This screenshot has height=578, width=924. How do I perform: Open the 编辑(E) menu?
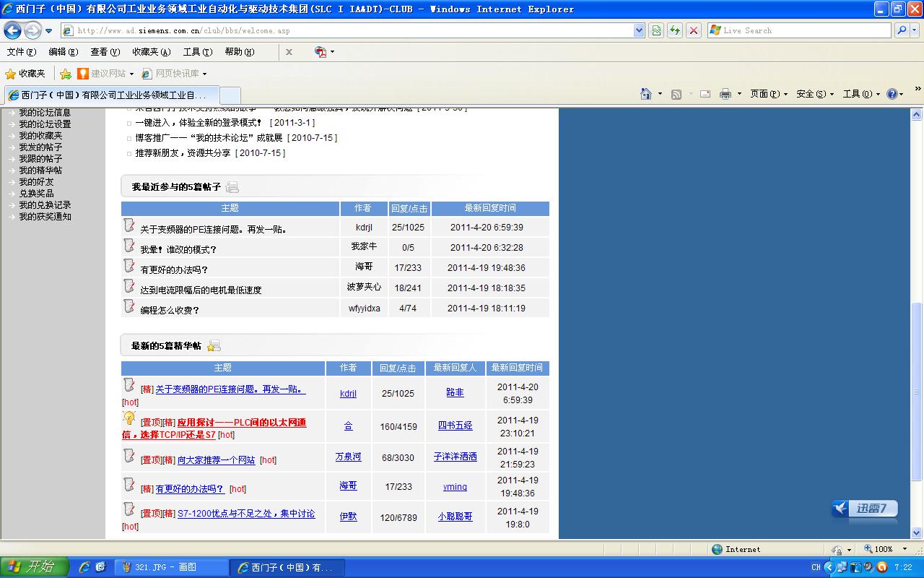(x=64, y=52)
